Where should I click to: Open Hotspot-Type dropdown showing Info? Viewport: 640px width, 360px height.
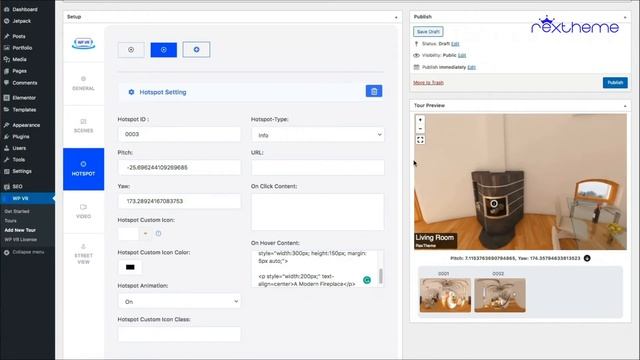pyautogui.click(x=318, y=135)
